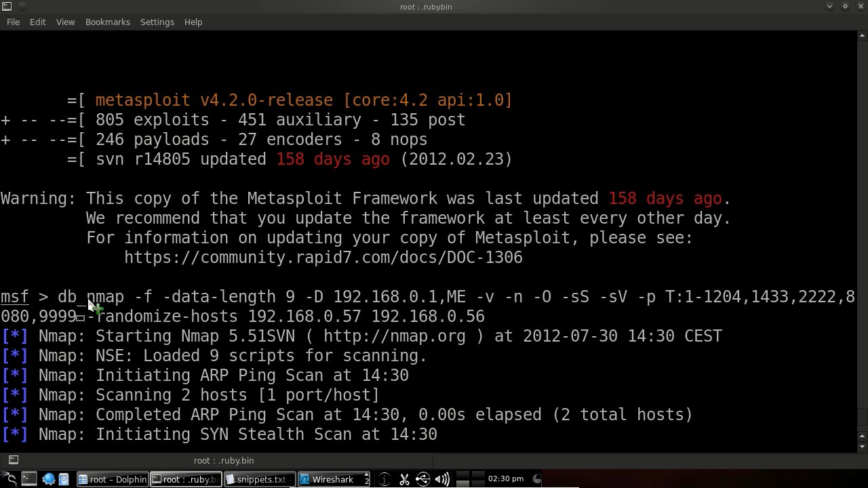
Task: Open the blue globe web browser icon
Action: pyautogui.click(x=48, y=479)
